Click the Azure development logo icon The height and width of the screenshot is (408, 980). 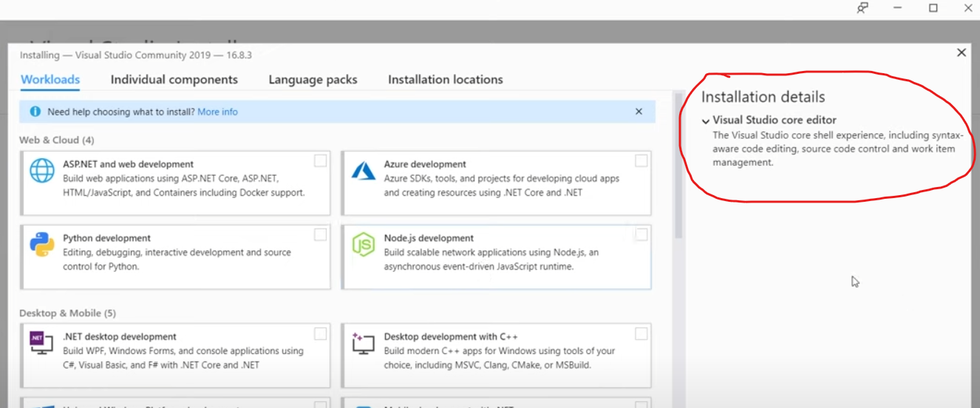pos(364,171)
